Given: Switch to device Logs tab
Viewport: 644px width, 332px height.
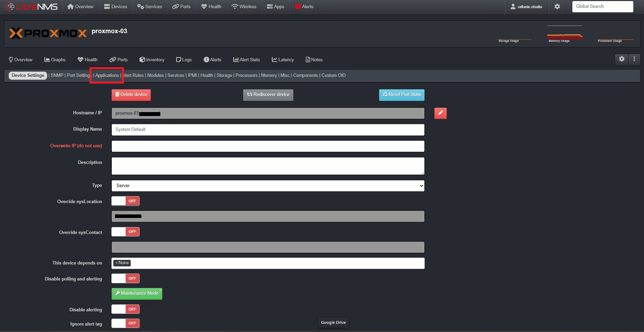Looking at the screenshot, I should (184, 60).
